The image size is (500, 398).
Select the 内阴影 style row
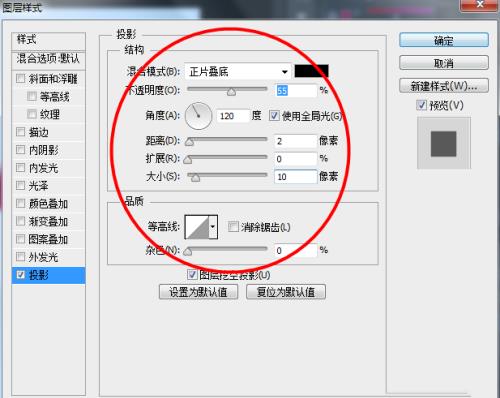[48, 150]
